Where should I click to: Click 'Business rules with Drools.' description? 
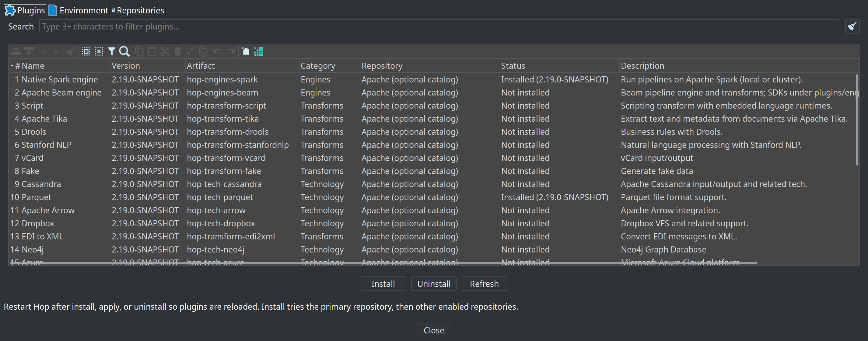pos(672,132)
